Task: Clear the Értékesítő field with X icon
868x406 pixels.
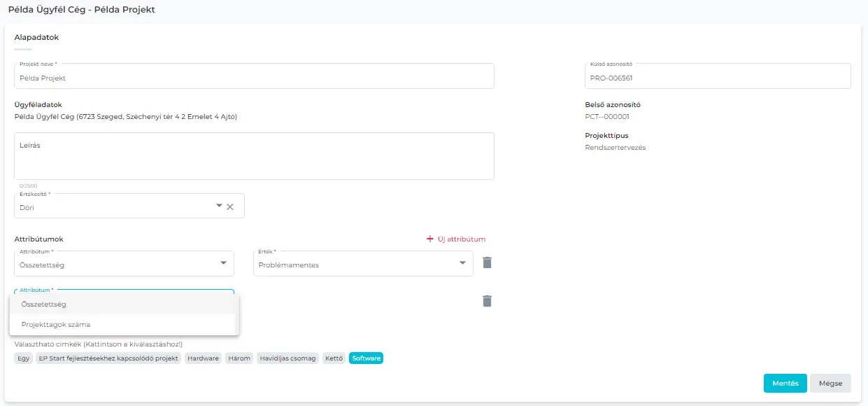Action: click(x=230, y=206)
